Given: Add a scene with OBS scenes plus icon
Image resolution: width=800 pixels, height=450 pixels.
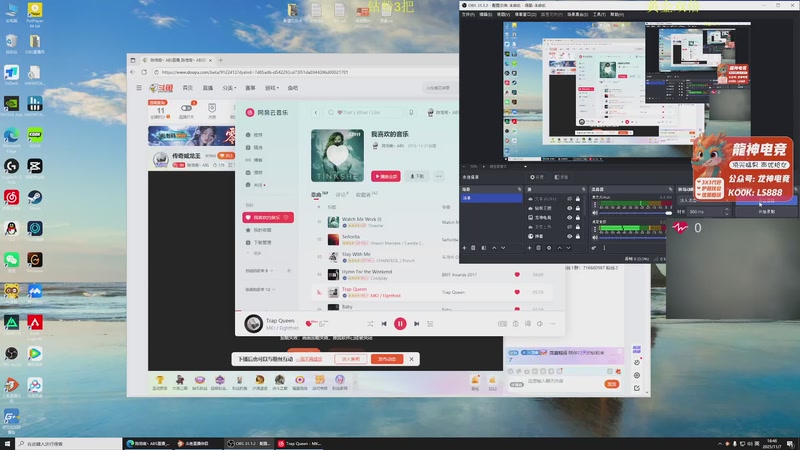Looking at the screenshot, I should tap(464, 248).
